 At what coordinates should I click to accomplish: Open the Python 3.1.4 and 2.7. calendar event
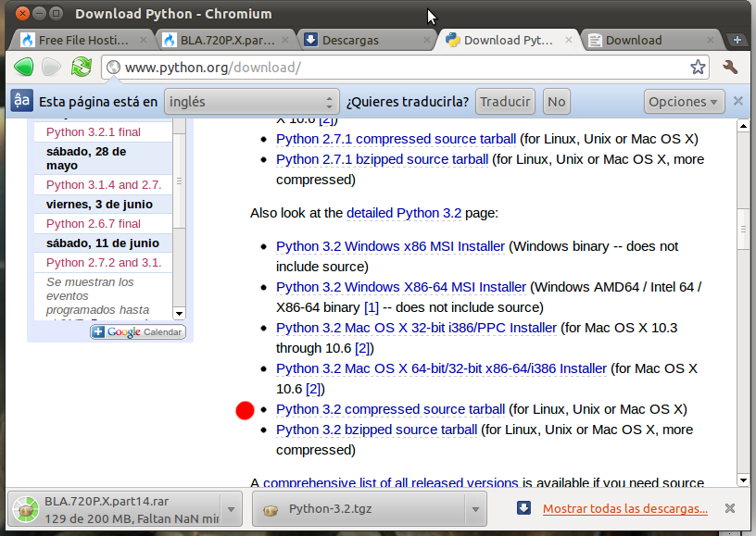tap(104, 185)
